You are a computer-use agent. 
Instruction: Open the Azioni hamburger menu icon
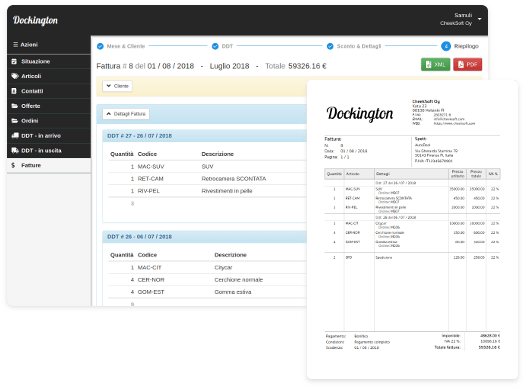tap(15, 45)
